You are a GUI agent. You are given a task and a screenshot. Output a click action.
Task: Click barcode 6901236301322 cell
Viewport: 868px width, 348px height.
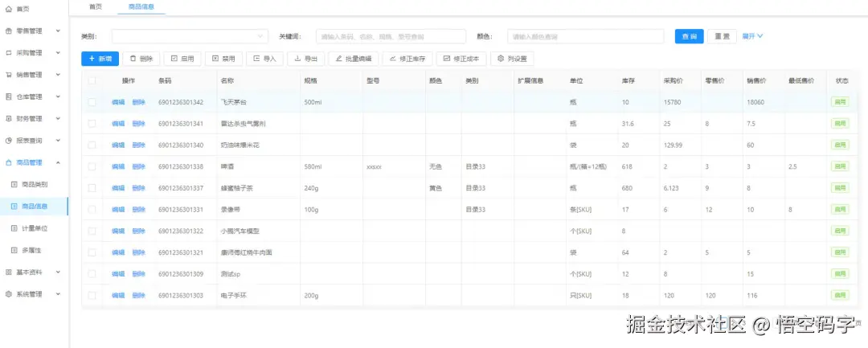[181, 231]
